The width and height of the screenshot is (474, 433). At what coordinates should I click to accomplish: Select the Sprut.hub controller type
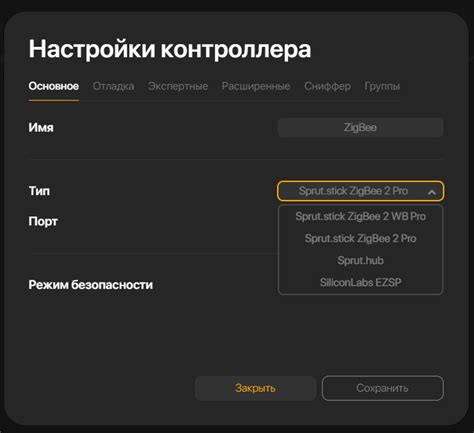(x=360, y=260)
